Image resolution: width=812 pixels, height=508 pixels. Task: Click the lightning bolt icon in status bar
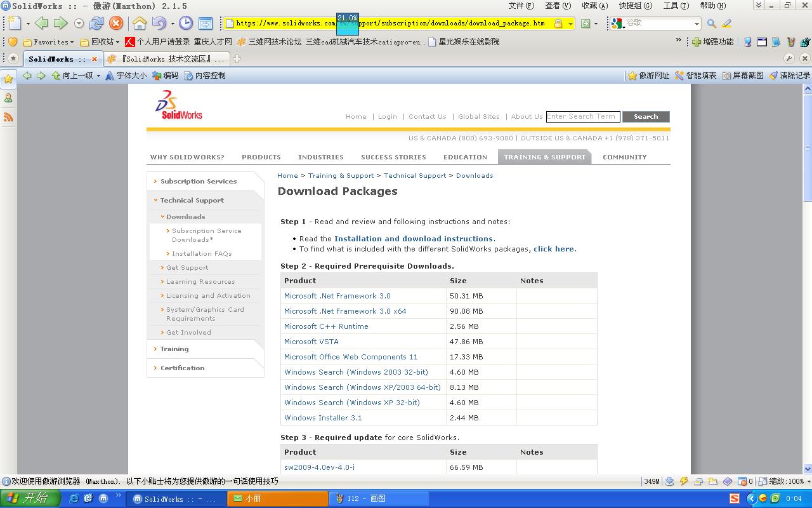coord(684,481)
